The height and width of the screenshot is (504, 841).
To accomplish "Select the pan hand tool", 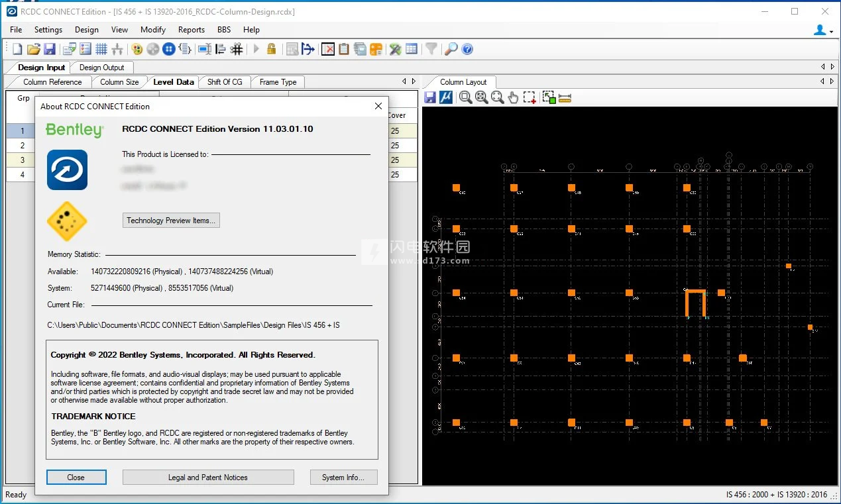I will [514, 97].
